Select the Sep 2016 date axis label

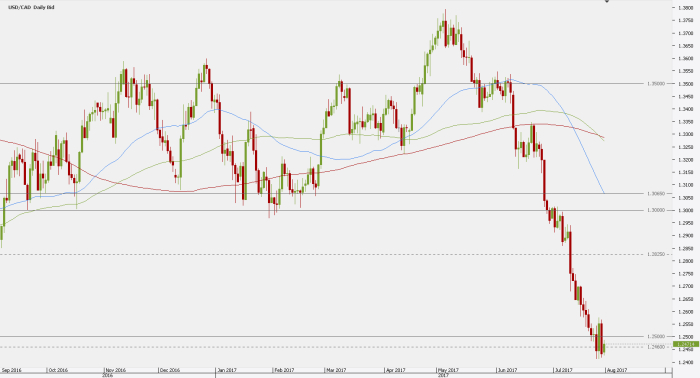point(12,370)
